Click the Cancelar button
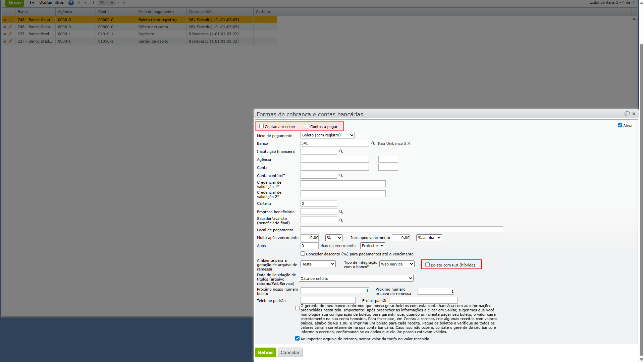 [290, 352]
